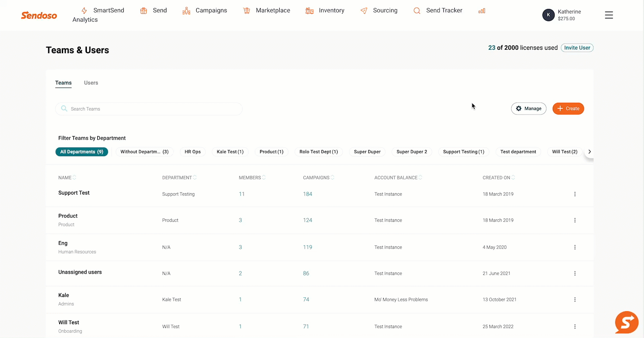Image resolution: width=644 pixels, height=338 pixels.
Task: Click the search magnifier icon
Action: 64,108
